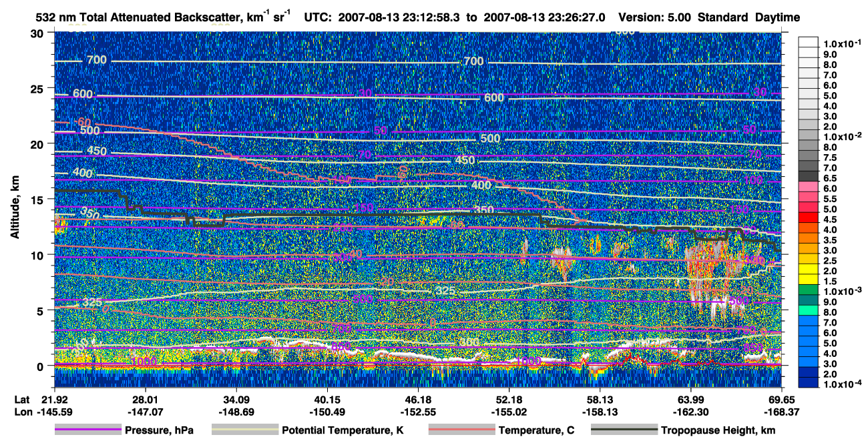Click the longitude value '-168.37'
This screenshot has width=868, height=445.
[x=781, y=412]
